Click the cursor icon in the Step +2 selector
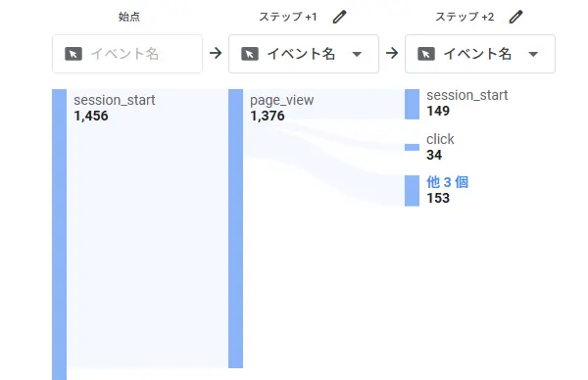This screenshot has height=380, width=588. click(426, 54)
